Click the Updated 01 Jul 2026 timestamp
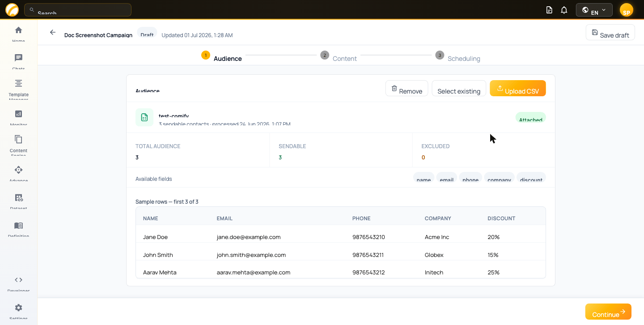Image resolution: width=644 pixels, height=325 pixels. [x=197, y=35]
